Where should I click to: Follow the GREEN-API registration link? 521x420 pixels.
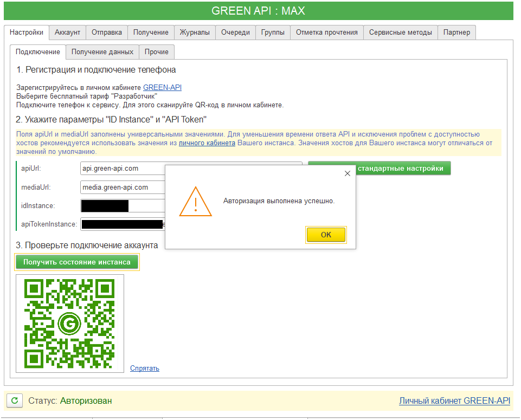click(x=162, y=87)
